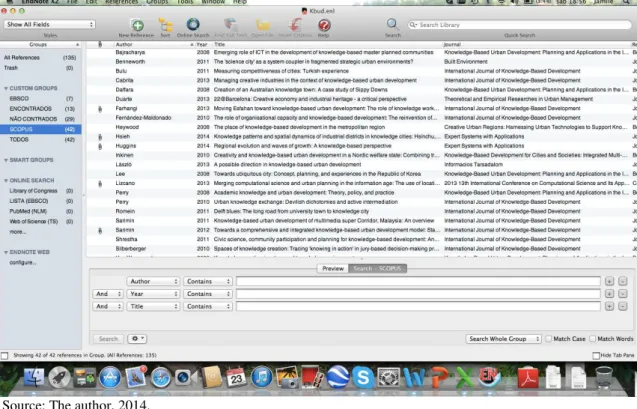Open Skype from the dock
Viewport: 637px width, 409px height.
point(363,377)
